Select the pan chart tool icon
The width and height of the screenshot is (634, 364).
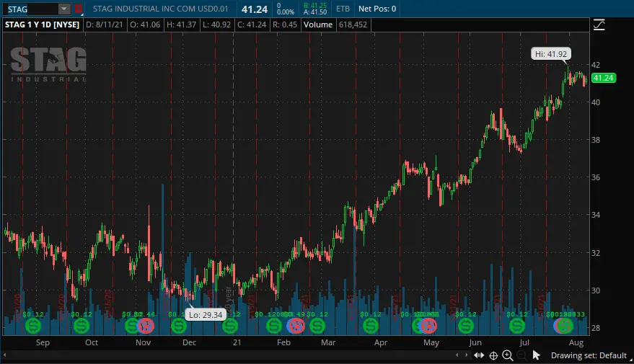[x=479, y=355]
